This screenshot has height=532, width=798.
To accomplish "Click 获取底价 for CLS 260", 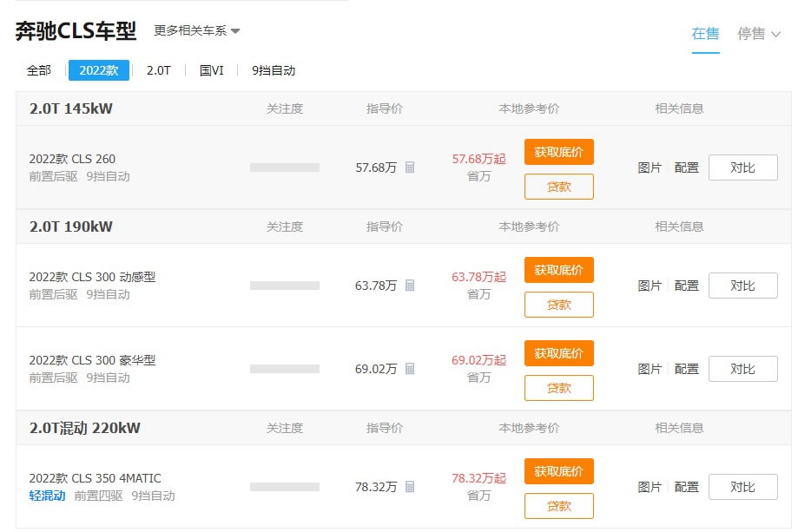I will click(x=559, y=152).
